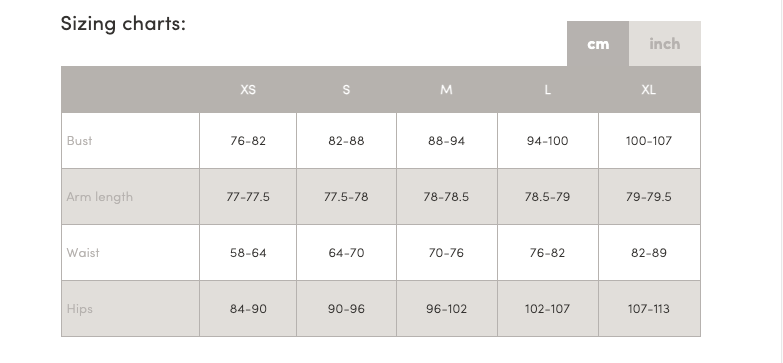Switch sizing chart to inch units
The height and width of the screenshot is (363, 783).
[665, 43]
